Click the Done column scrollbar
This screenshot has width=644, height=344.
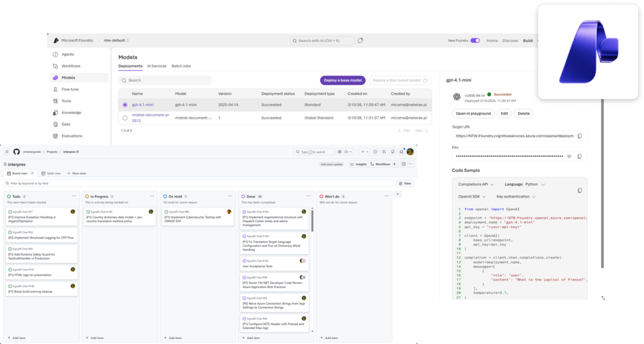[x=312, y=220]
